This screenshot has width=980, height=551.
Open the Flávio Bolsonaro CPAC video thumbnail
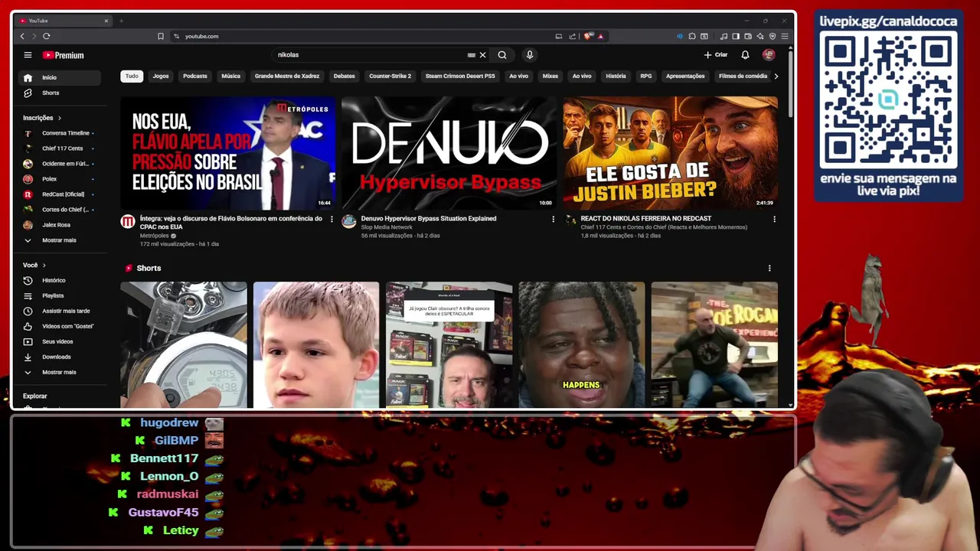[227, 153]
